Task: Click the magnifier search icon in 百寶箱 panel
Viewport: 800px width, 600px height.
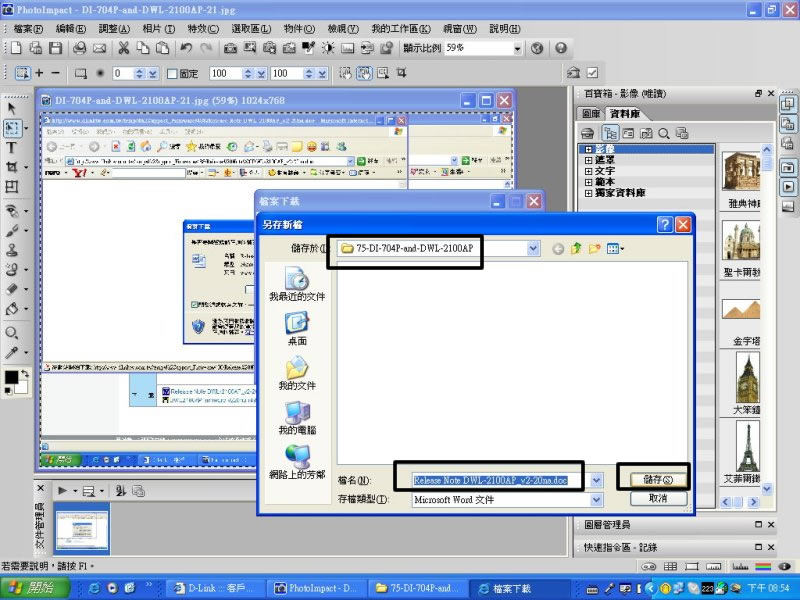Action: pyautogui.click(x=663, y=134)
